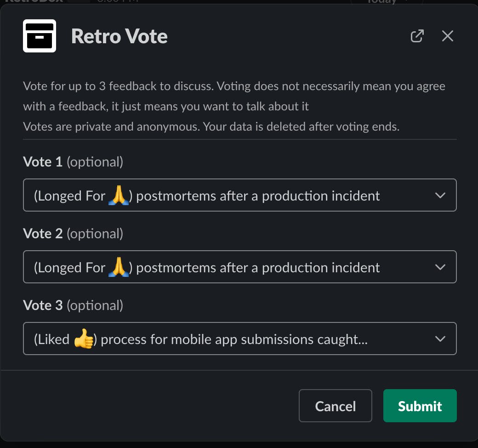Close the Retro Vote dialog

448,36
